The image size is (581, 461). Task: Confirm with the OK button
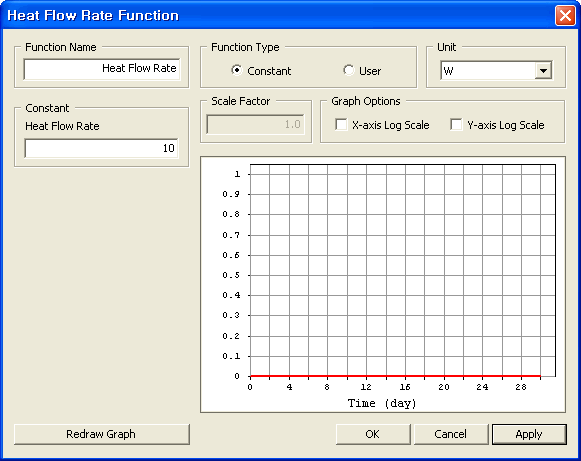[373, 434]
